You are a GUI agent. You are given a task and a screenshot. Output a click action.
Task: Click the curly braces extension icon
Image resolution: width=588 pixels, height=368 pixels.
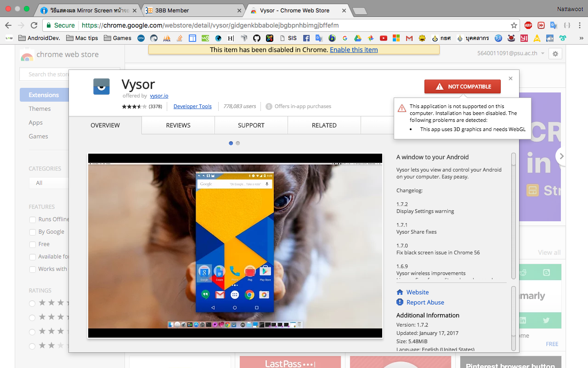[x=567, y=25]
